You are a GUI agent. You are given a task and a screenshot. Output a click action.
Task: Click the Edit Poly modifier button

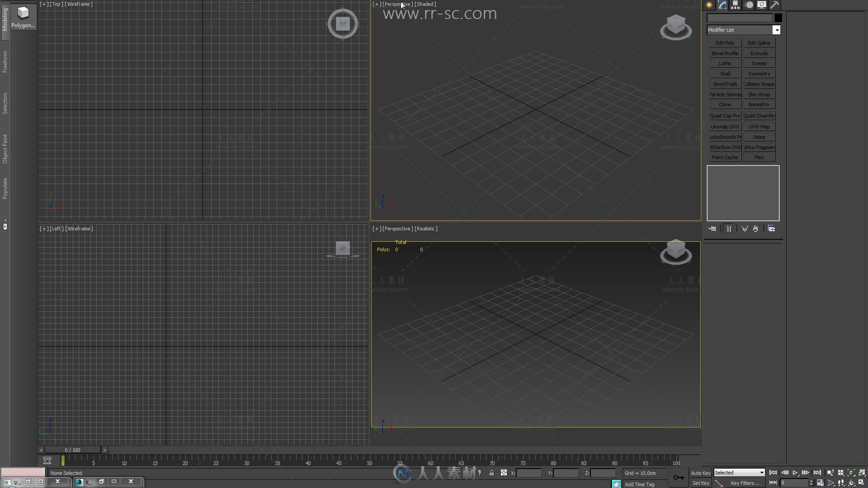pyautogui.click(x=724, y=42)
